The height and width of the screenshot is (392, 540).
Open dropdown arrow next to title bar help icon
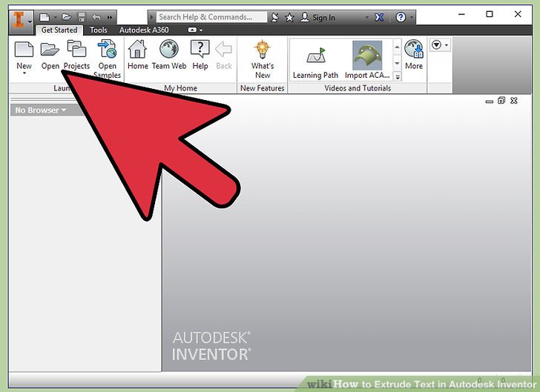coord(411,17)
